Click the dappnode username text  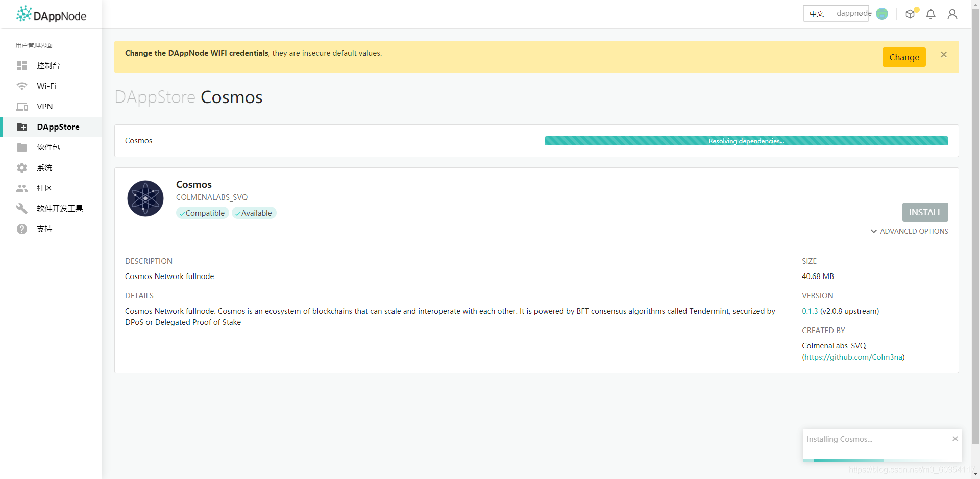coord(854,13)
